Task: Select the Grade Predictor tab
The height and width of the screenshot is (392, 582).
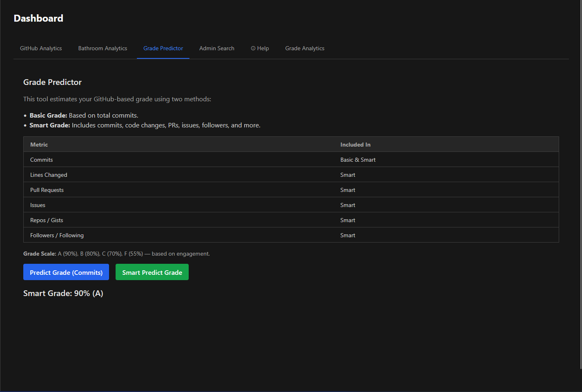Action: [x=163, y=48]
